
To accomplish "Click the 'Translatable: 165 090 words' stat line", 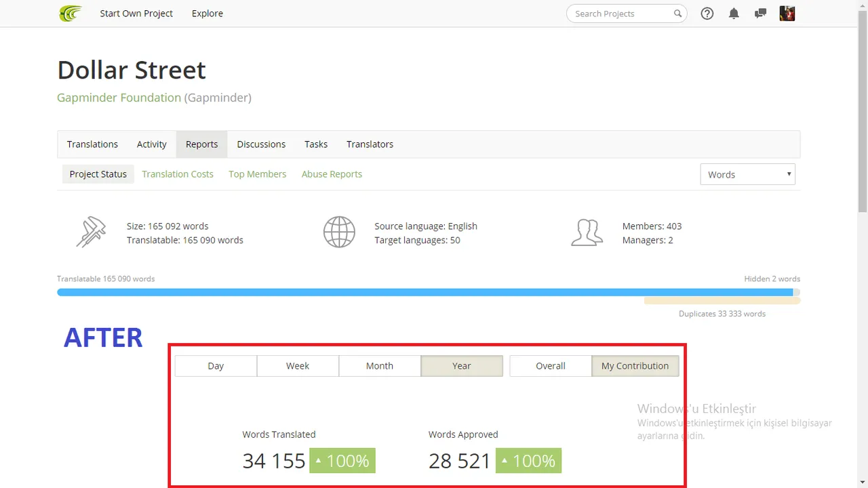I will tap(185, 240).
